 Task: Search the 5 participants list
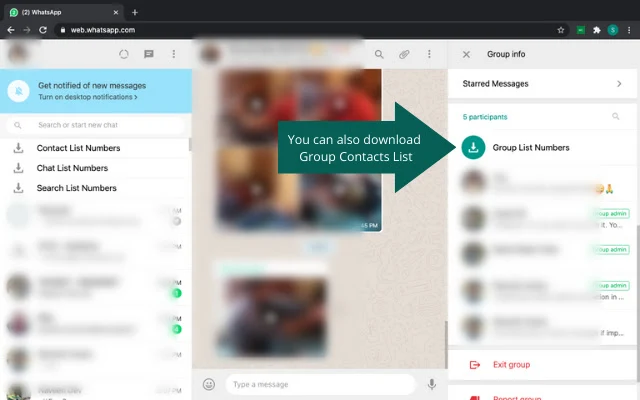click(x=616, y=117)
